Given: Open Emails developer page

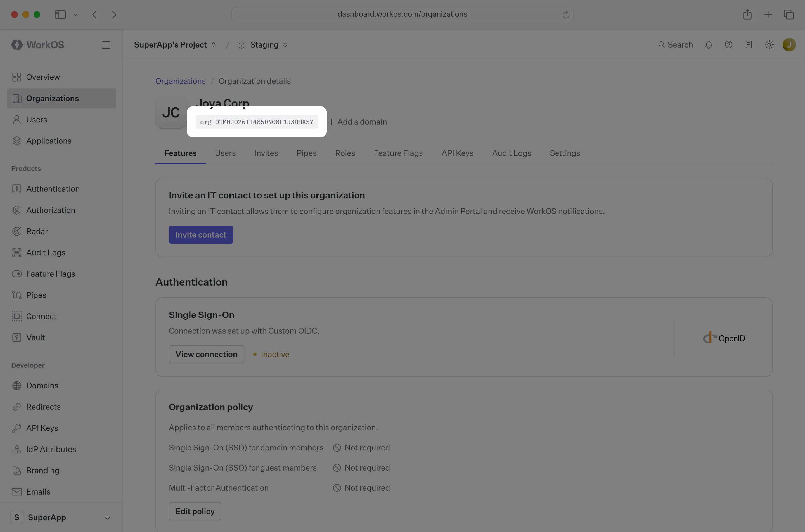Looking at the screenshot, I should 61,492.
